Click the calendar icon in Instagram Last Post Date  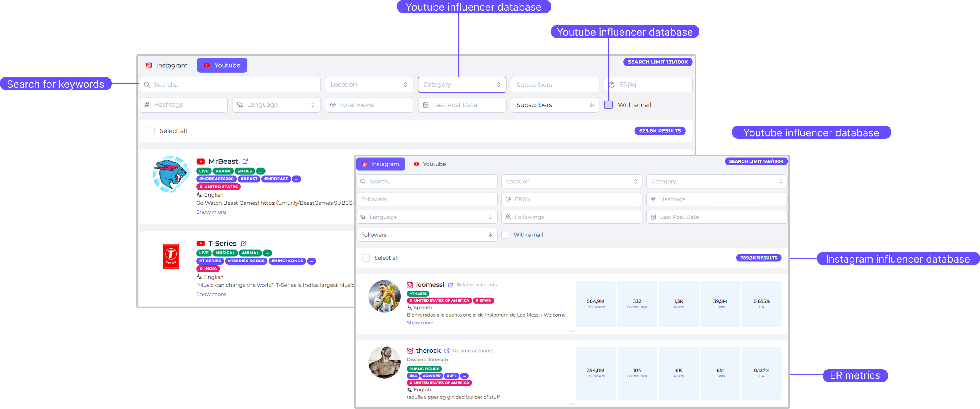653,217
